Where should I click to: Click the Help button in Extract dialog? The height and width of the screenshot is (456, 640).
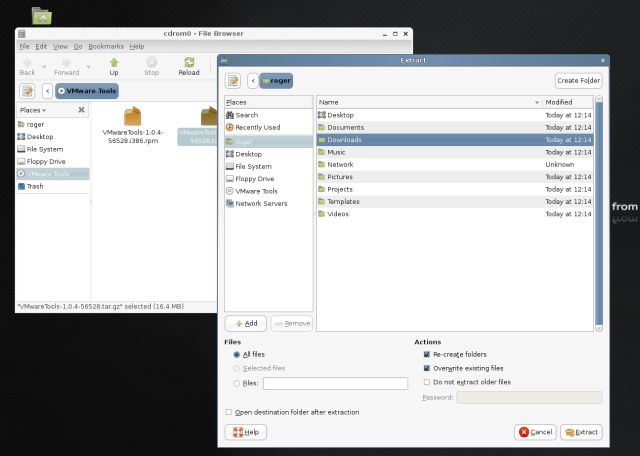246,432
